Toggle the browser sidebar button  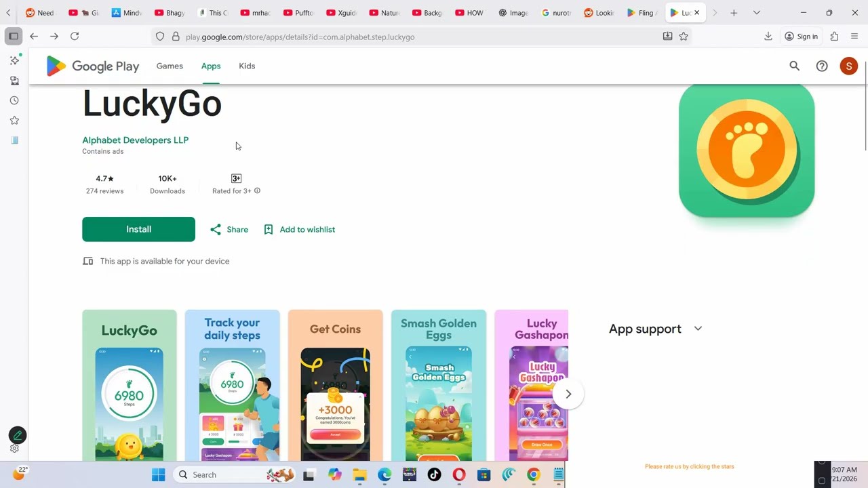coord(14,36)
